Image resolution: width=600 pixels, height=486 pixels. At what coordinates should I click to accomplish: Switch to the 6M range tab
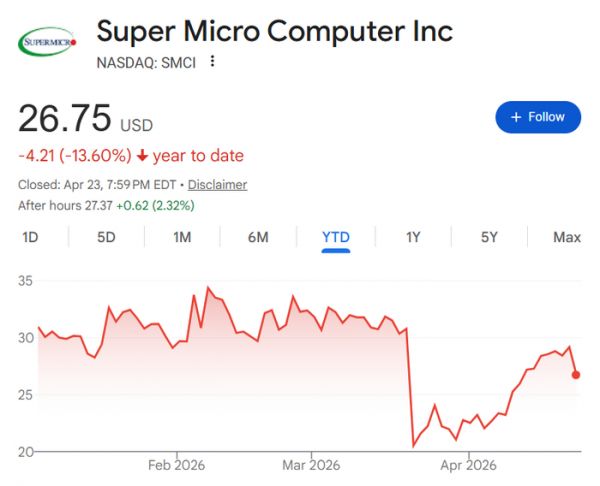coord(258,237)
